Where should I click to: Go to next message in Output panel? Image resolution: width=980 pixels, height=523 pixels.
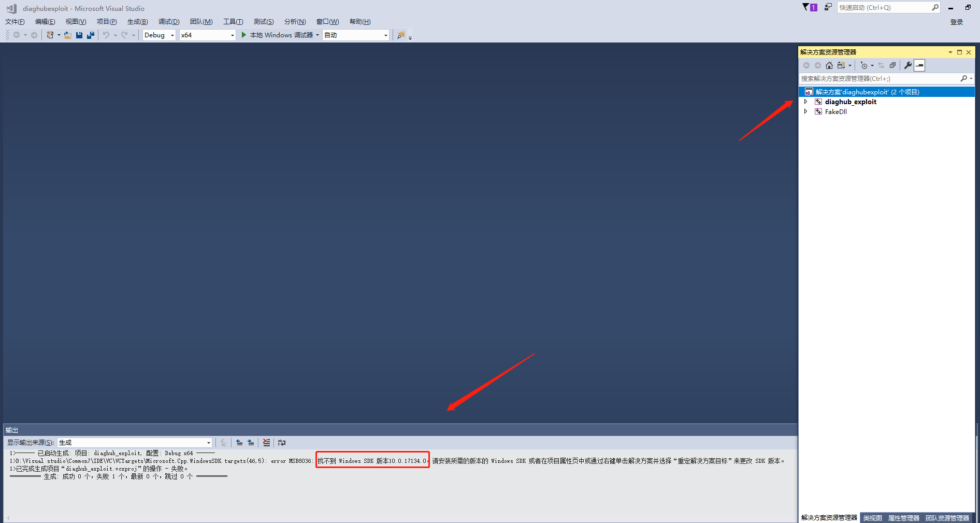pyautogui.click(x=251, y=443)
